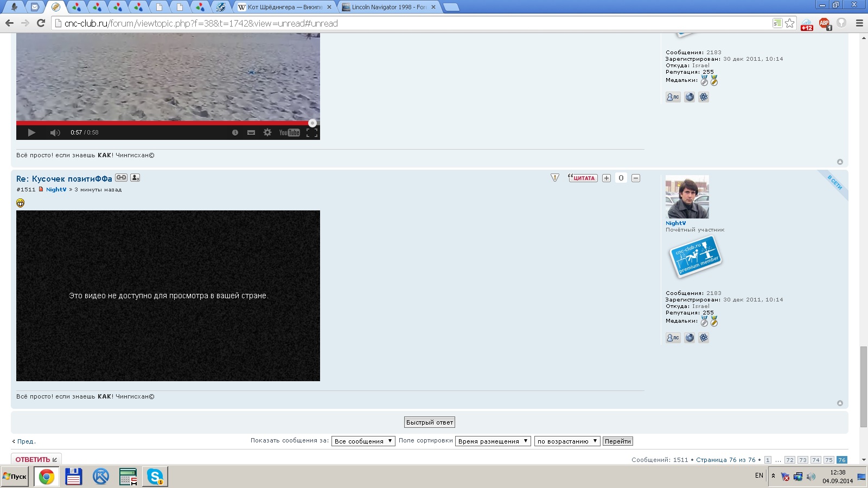Open the website globe icon in post #1511's profile

tap(690, 338)
